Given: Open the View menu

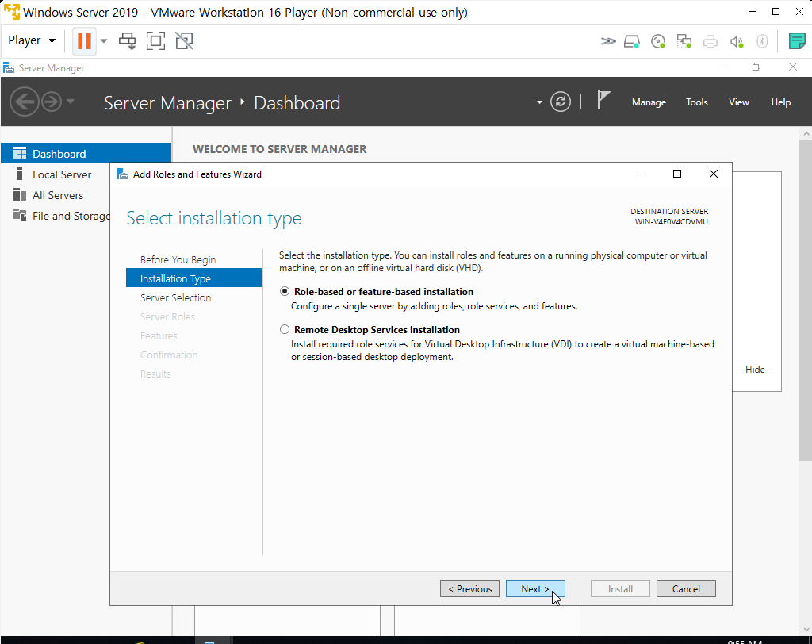Looking at the screenshot, I should click(x=738, y=102).
